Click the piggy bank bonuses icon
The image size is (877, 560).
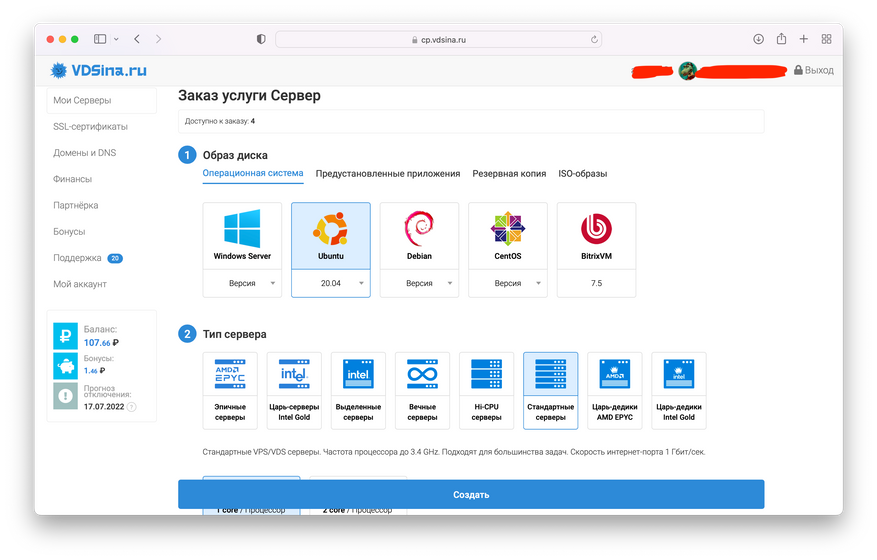(65, 366)
